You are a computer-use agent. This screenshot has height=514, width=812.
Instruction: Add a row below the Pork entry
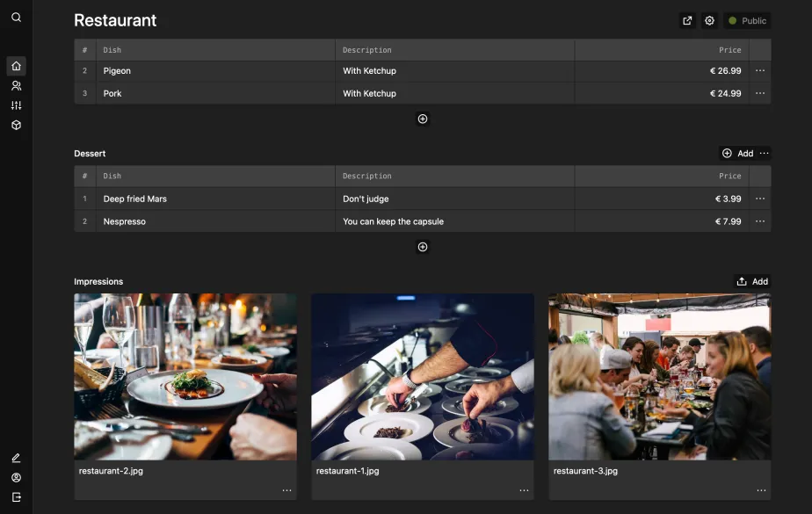pyautogui.click(x=423, y=119)
